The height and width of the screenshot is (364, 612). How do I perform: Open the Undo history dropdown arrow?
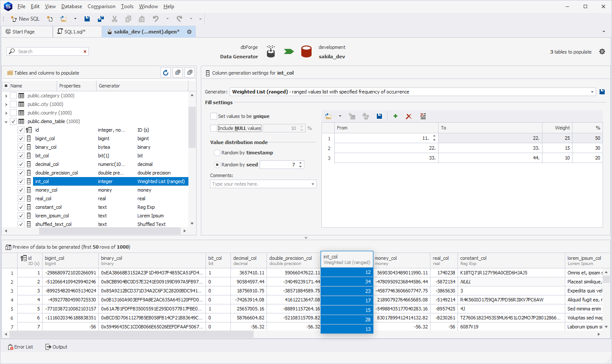167,19
